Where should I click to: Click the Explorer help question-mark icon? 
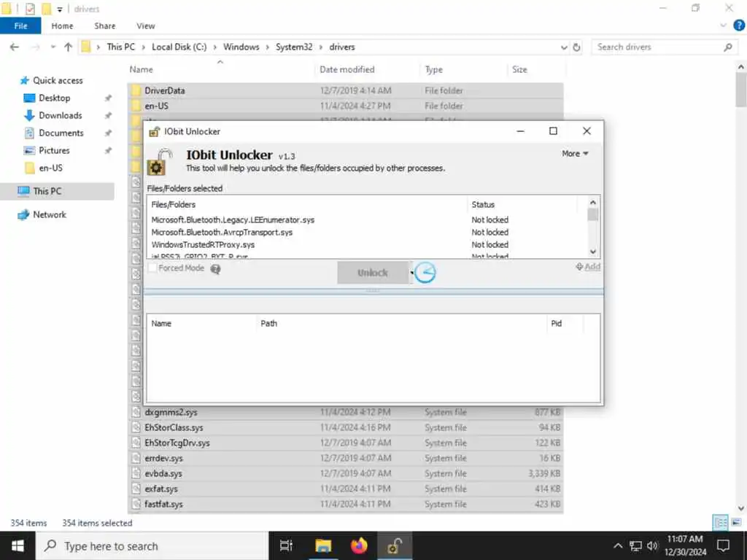[x=739, y=26]
